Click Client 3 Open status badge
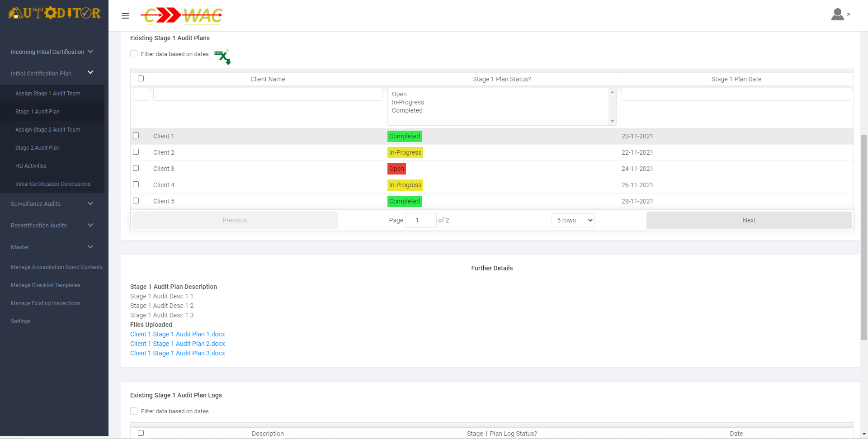Image resolution: width=868 pixels, height=439 pixels. point(396,169)
